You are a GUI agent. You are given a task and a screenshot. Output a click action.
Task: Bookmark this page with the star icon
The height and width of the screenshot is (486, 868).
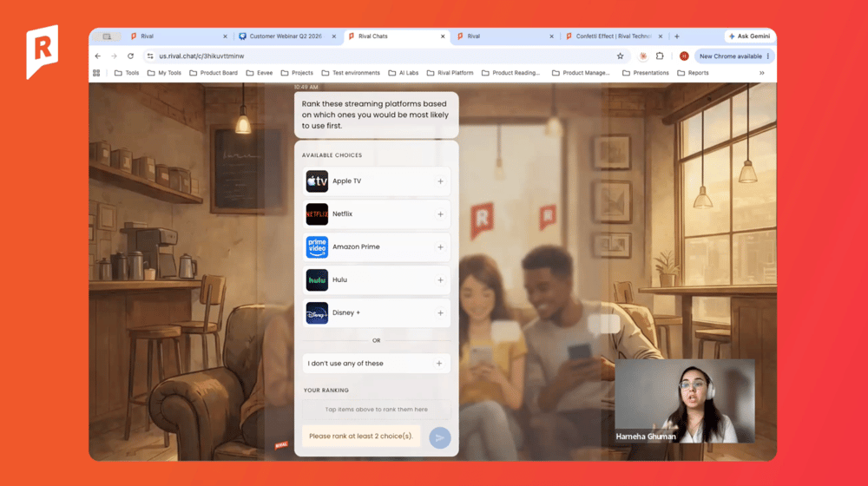(620, 56)
